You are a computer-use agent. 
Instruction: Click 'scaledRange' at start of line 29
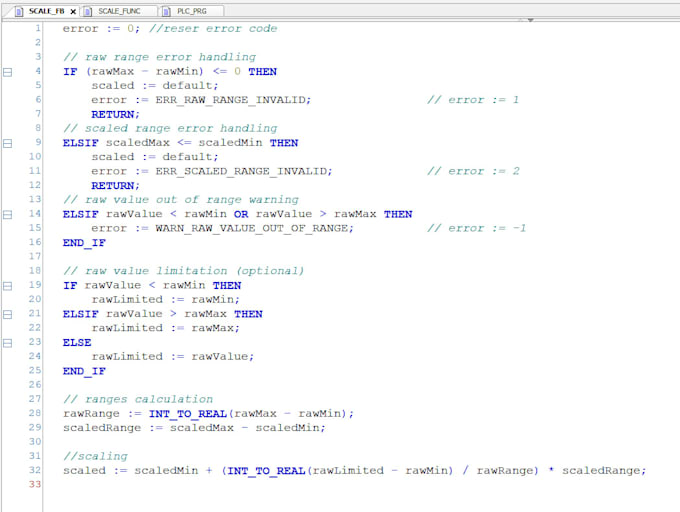coord(102,428)
